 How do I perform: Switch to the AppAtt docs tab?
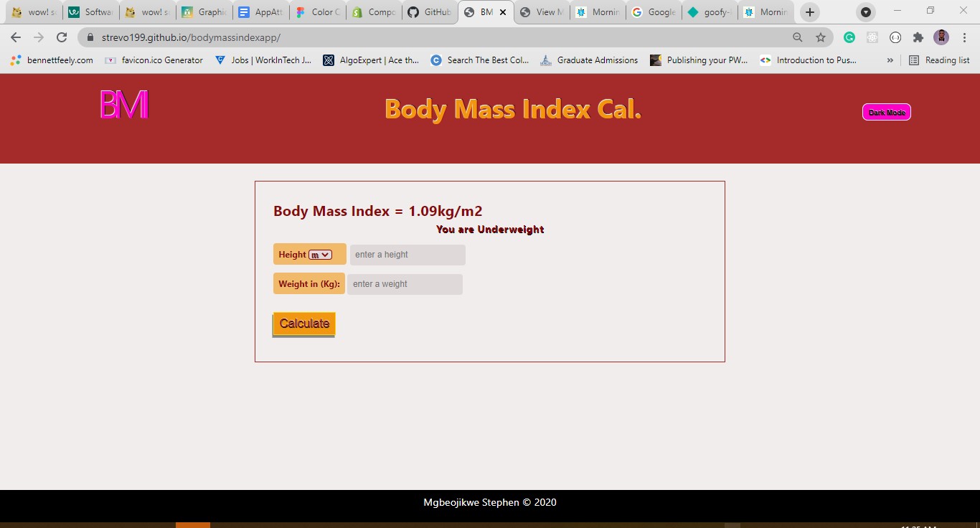pyautogui.click(x=261, y=12)
